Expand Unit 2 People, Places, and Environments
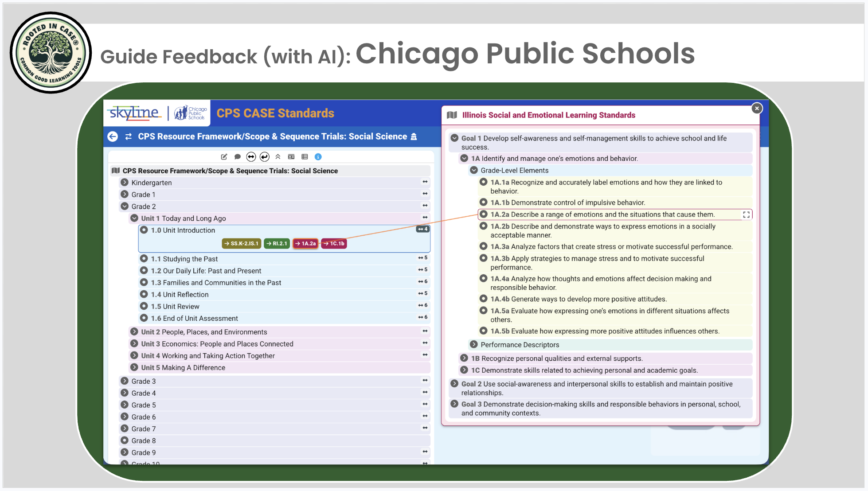Screen dimensions: 868x491 (134, 331)
